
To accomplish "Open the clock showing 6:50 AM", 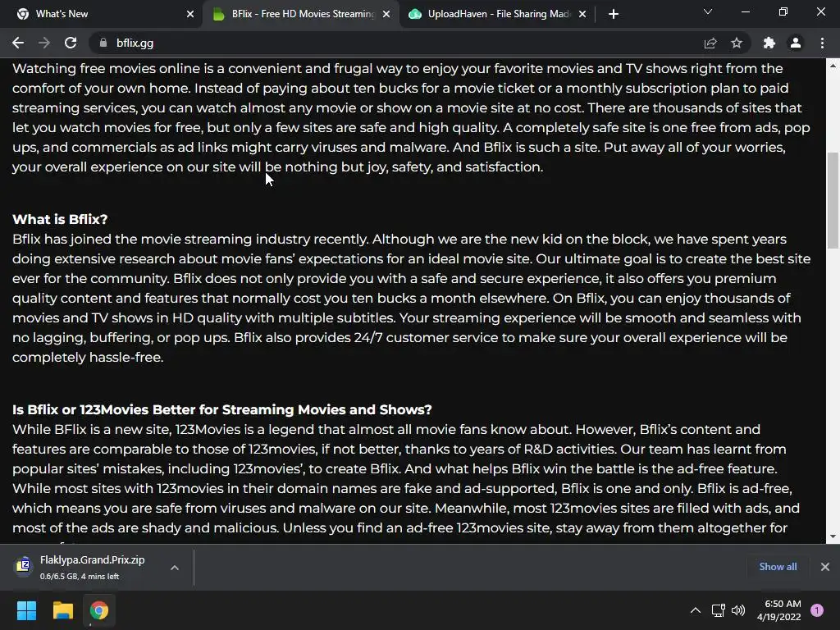I will pos(779,610).
